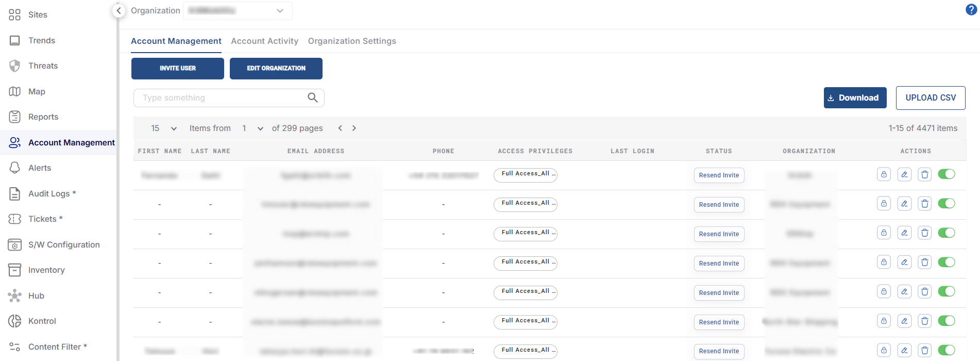The height and width of the screenshot is (361, 980).
Task: Click the UPLOAD CSV button
Action: click(x=931, y=98)
